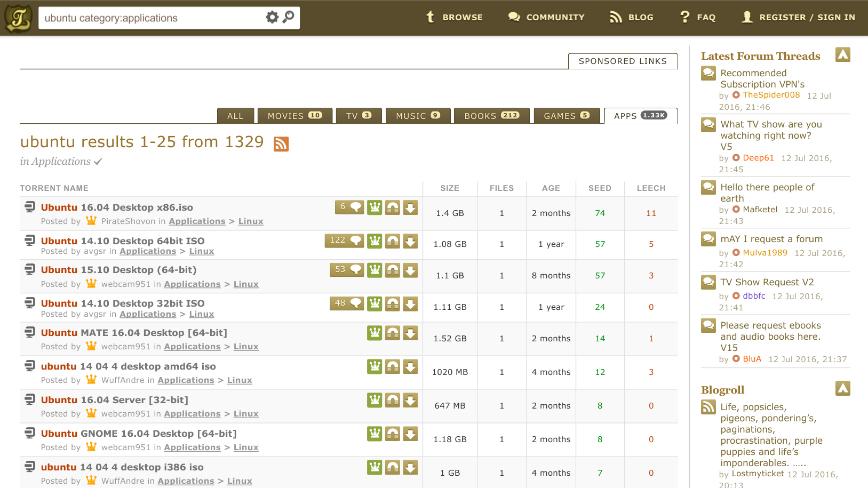
Task: Open magnet link for Ubuntu MATE 16.04 Desktop
Action: (393, 333)
